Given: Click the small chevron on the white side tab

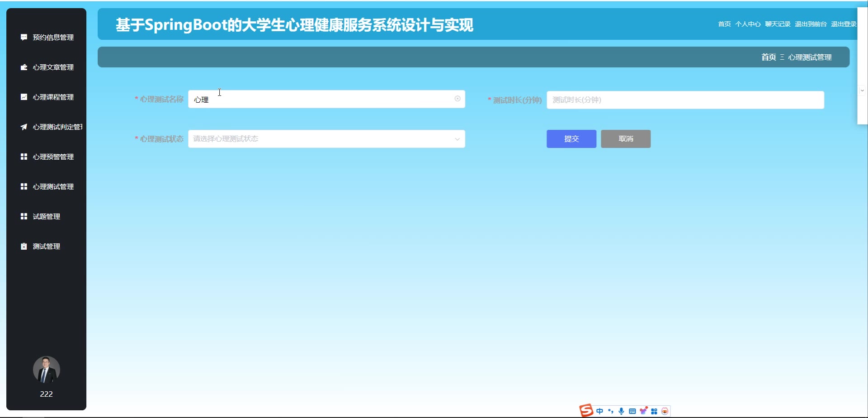Looking at the screenshot, I should click(x=862, y=90).
